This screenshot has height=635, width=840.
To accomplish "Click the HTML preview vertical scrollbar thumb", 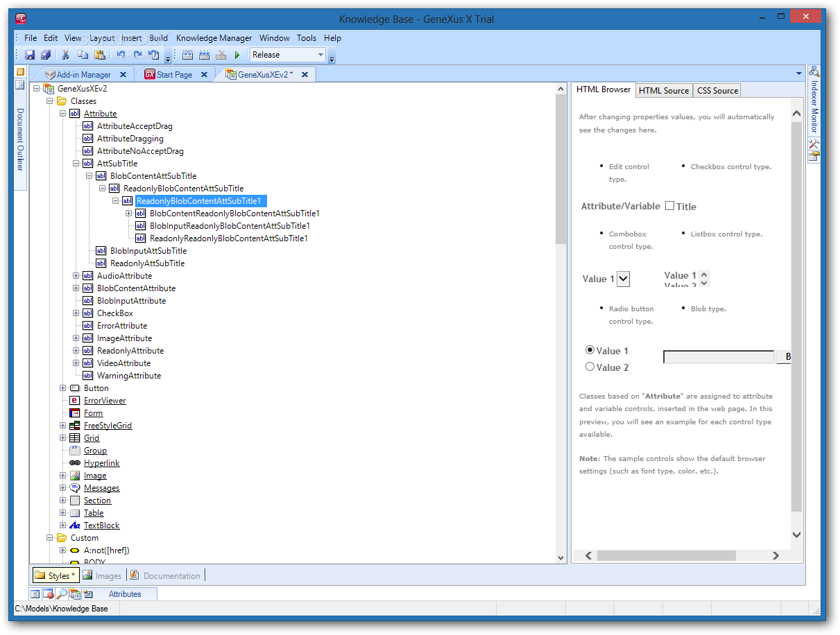I will click(796, 318).
